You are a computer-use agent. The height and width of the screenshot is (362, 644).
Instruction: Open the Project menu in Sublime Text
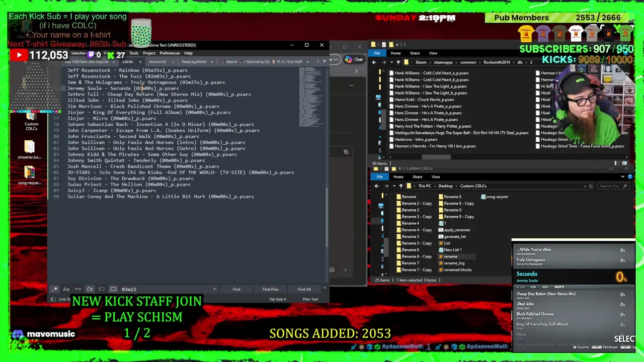(149, 53)
